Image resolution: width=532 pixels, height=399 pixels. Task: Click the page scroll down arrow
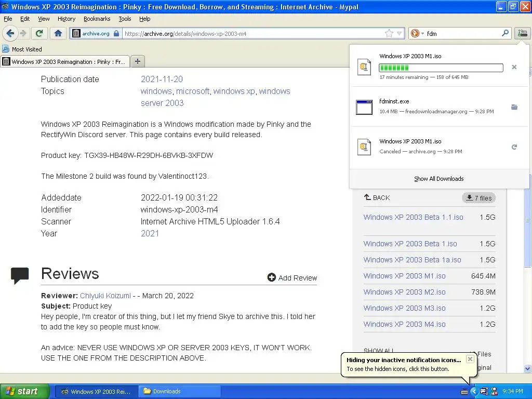click(x=528, y=368)
